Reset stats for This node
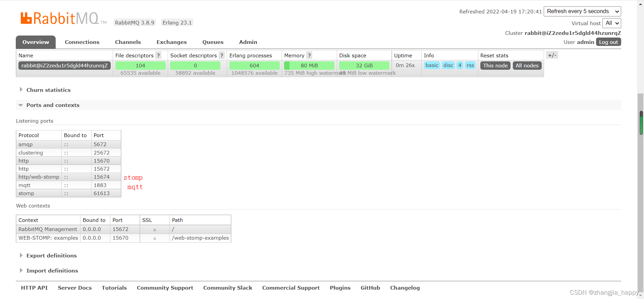 495,65
